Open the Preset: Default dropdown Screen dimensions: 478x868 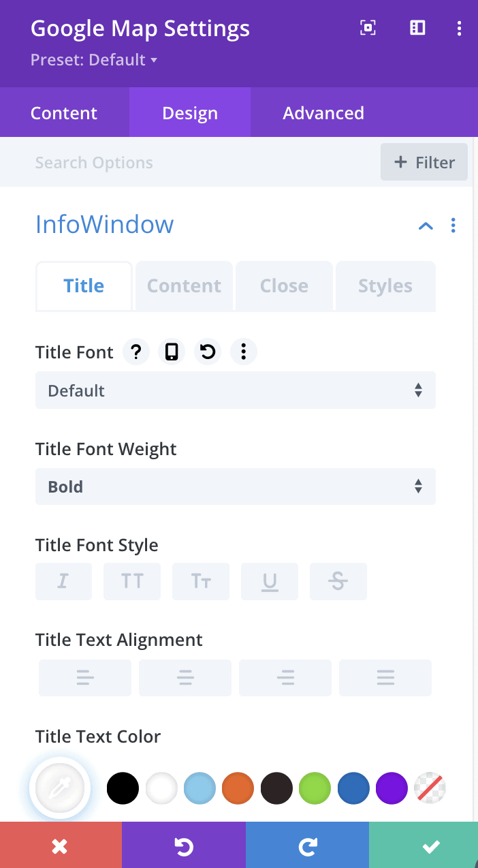pyautogui.click(x=94, y=60)
